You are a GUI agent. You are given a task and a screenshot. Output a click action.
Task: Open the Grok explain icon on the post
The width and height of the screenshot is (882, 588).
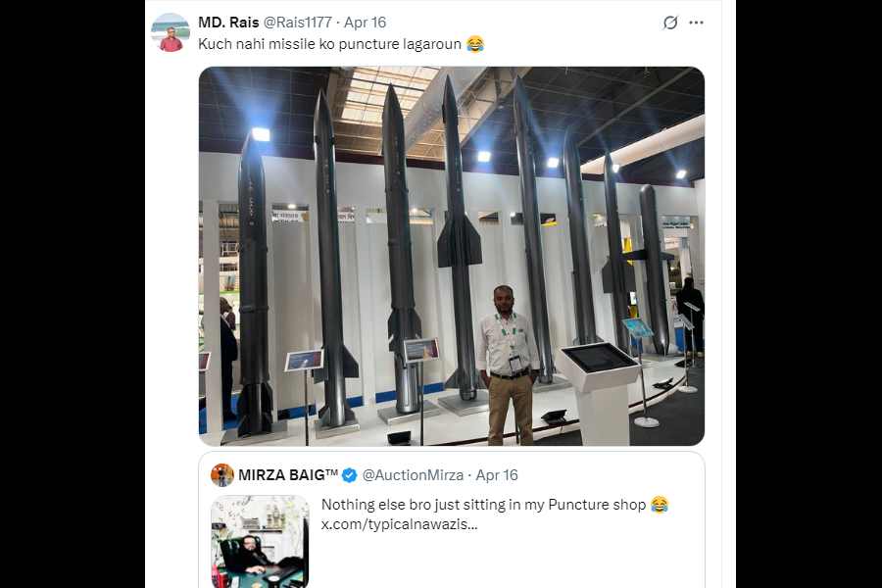coord(670,23)
